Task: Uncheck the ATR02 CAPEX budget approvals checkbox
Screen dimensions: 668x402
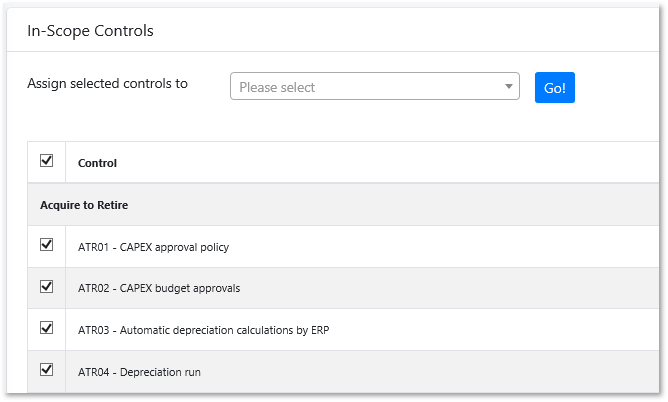Action: 46,287
